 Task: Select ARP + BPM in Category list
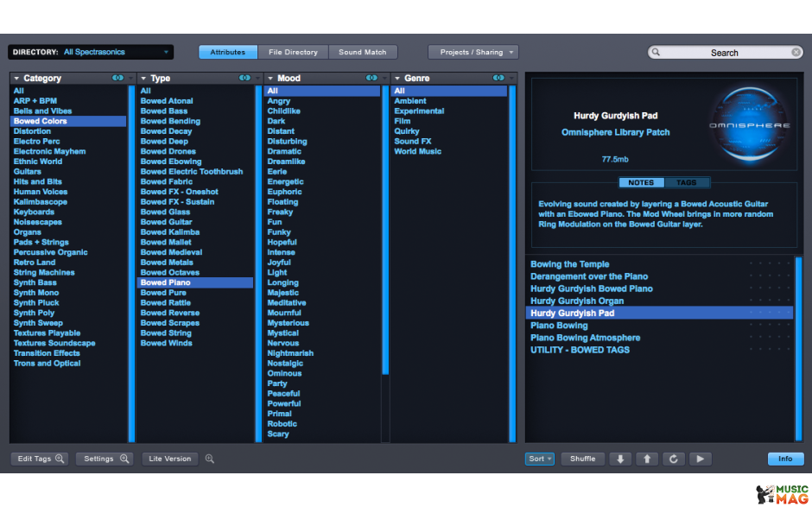(35, 101)
